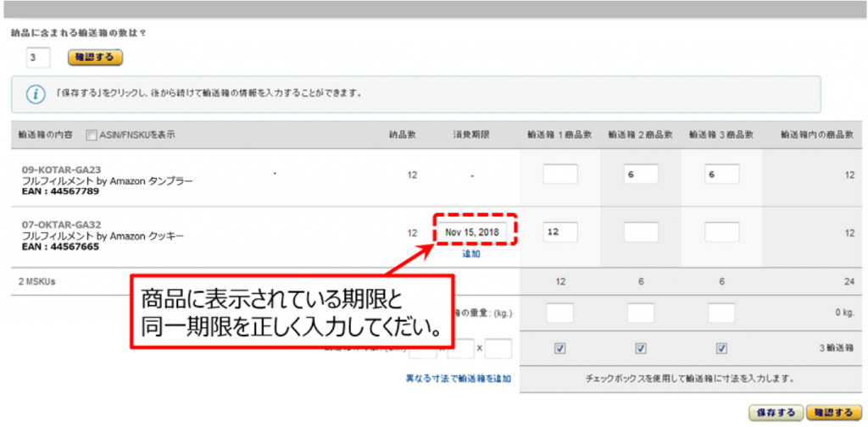Screen dimensions: 868x427
Task: Click 輸送箱 3 quantity for 07-OKTAR-GA32
Action: 721,231
